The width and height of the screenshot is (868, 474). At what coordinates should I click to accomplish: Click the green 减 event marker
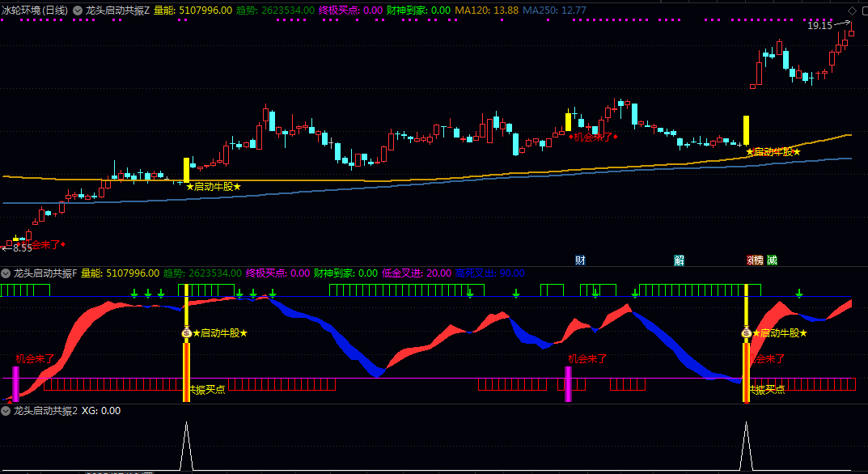pyautogui.click(x=772, y=260)
